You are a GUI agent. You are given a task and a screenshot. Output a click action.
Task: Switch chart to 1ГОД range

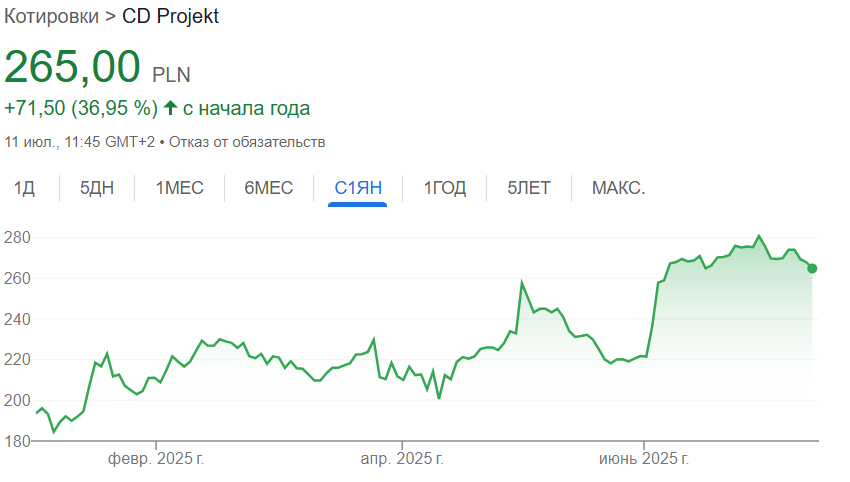(x=445, y=188)
